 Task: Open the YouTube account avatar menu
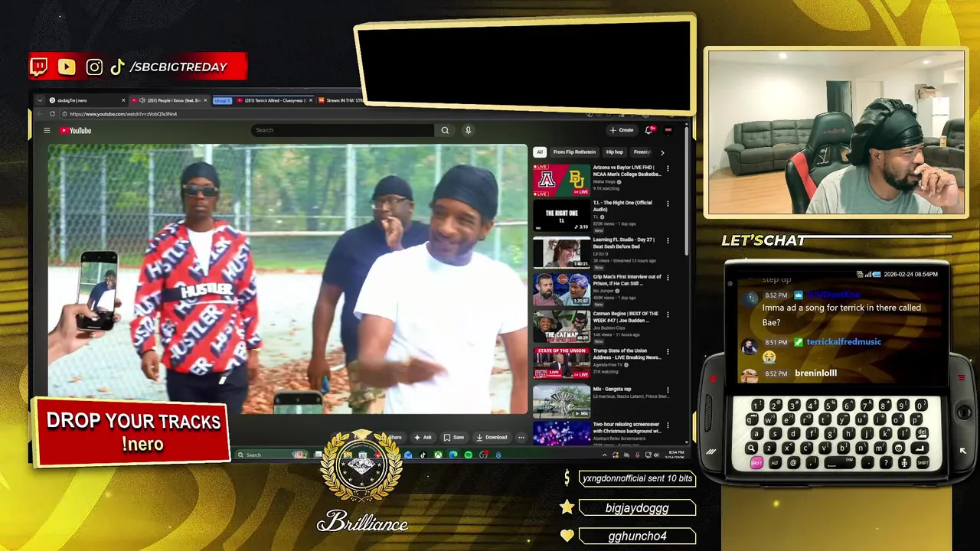(x=668, y=130)
